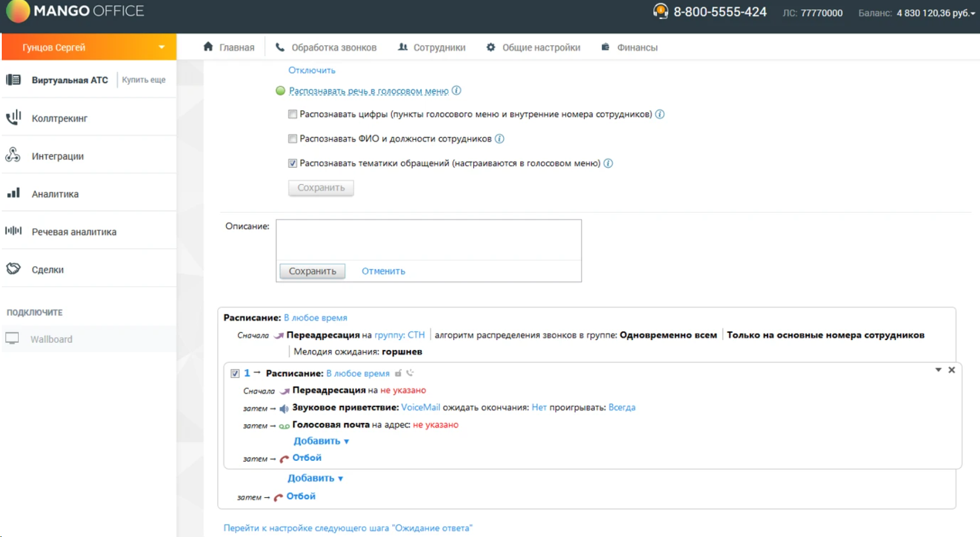Click Сохранить button under description
Image resolution: width=980 pixels, height=537 pixels.
(312, 271)
